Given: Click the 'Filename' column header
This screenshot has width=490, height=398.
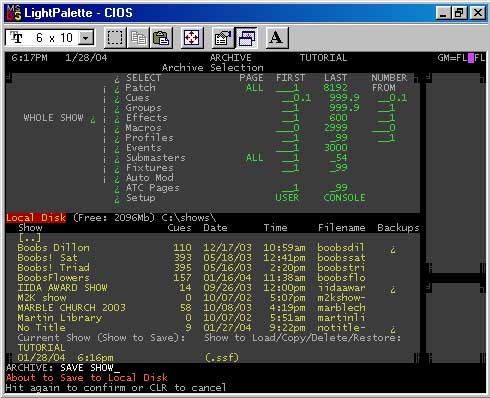Looking at the screenshot, I should tap(341, 228).
